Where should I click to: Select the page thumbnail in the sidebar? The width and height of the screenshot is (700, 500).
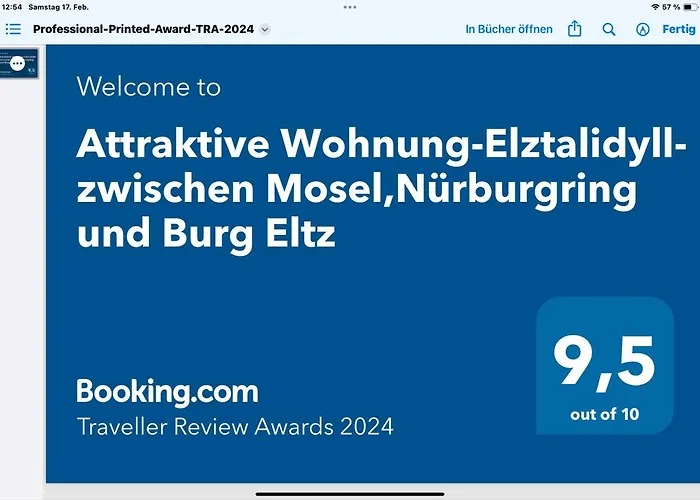point(19,63)
